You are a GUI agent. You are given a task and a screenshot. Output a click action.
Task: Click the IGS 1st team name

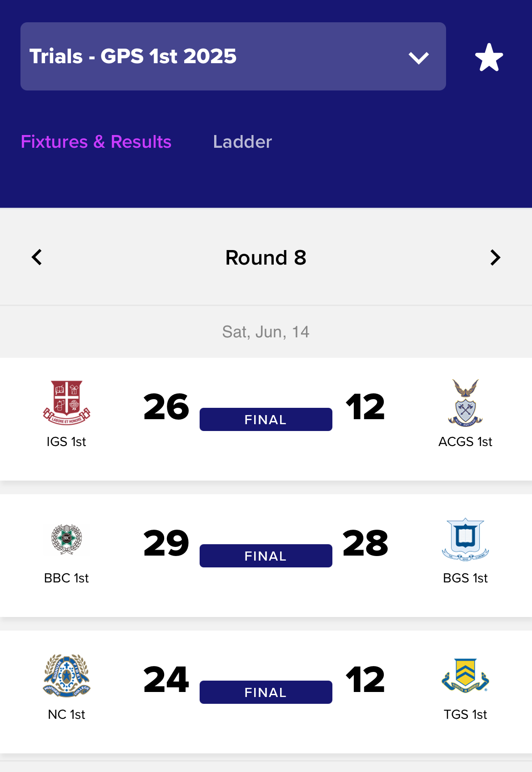pos(66,441)
